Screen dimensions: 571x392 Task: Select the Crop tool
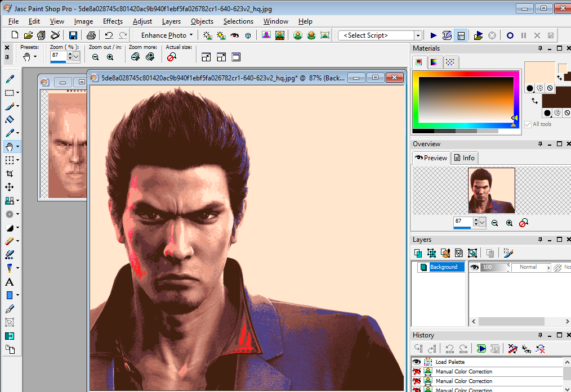pyautogui.click(x=10, y=174)
